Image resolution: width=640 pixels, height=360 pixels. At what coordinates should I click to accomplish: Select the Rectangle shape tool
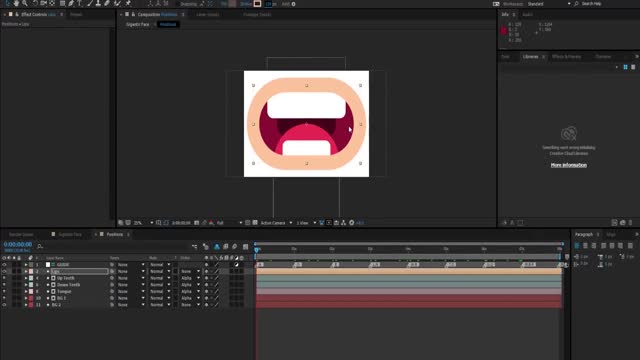(x=62, y=3)
